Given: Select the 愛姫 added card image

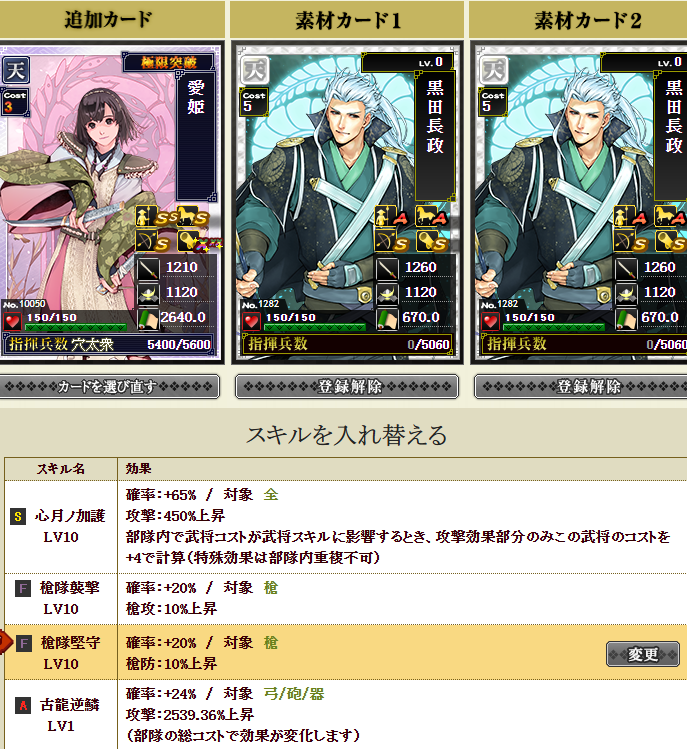Looking at the screenshot, I should 111,203.
